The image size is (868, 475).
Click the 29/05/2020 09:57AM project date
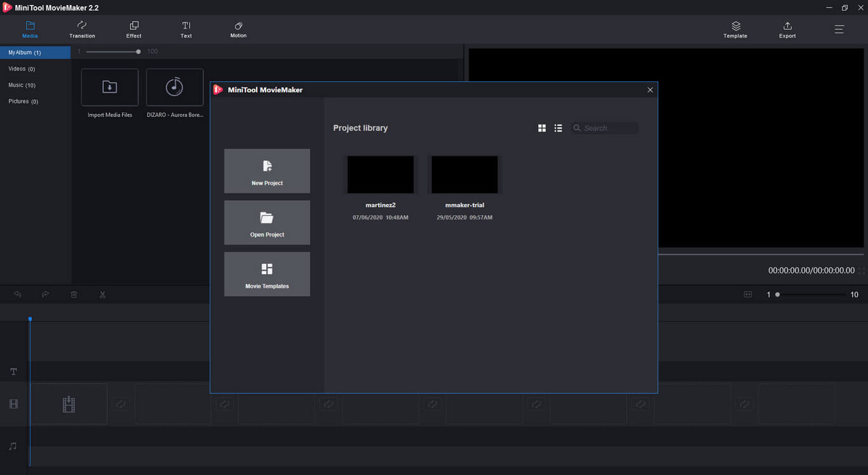[x=465, y=217]
